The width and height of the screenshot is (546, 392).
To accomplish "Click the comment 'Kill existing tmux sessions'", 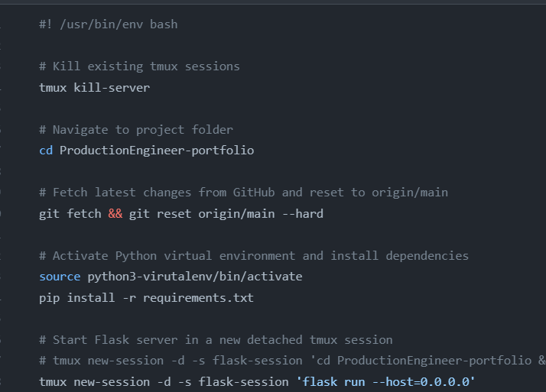I will click(146, 66).
